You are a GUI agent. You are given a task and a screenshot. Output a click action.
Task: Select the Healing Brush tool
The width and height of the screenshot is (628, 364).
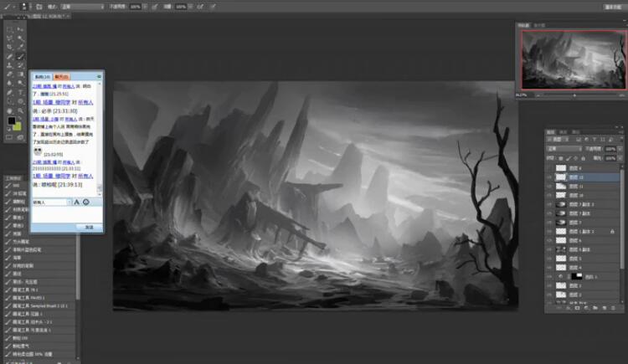click(9, 56)
